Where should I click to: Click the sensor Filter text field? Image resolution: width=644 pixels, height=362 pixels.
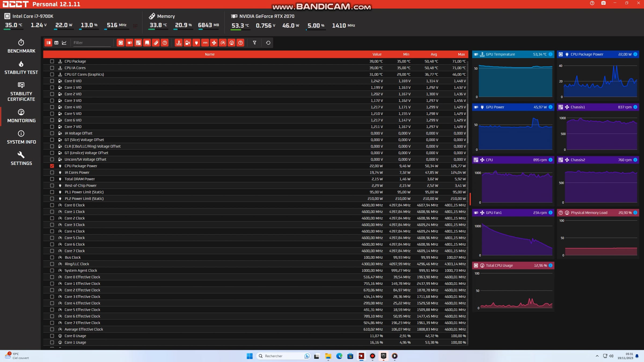[x=92, y=43]
